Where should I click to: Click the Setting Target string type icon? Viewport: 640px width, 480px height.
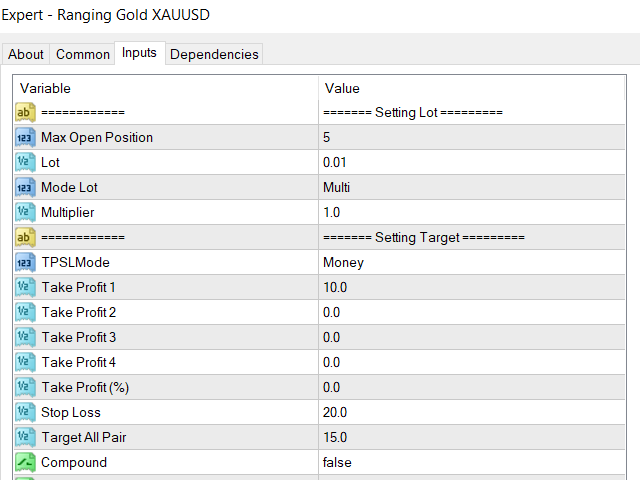point(25,238)
